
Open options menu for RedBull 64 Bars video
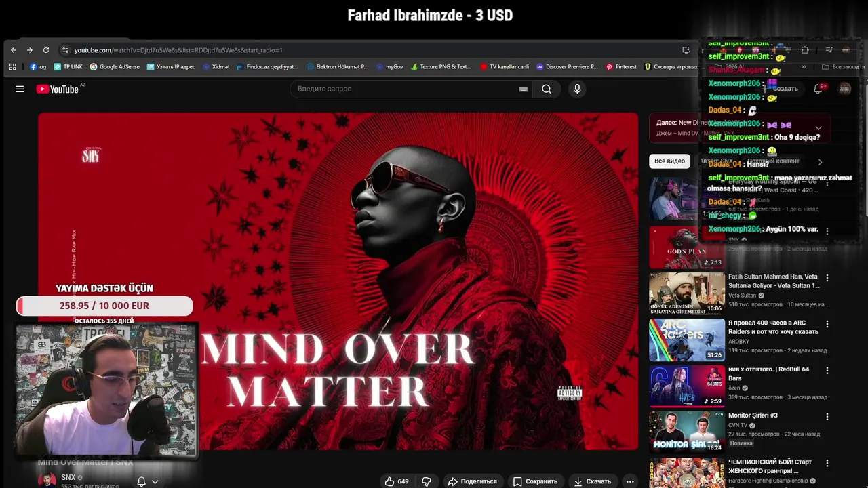(827, 370)
